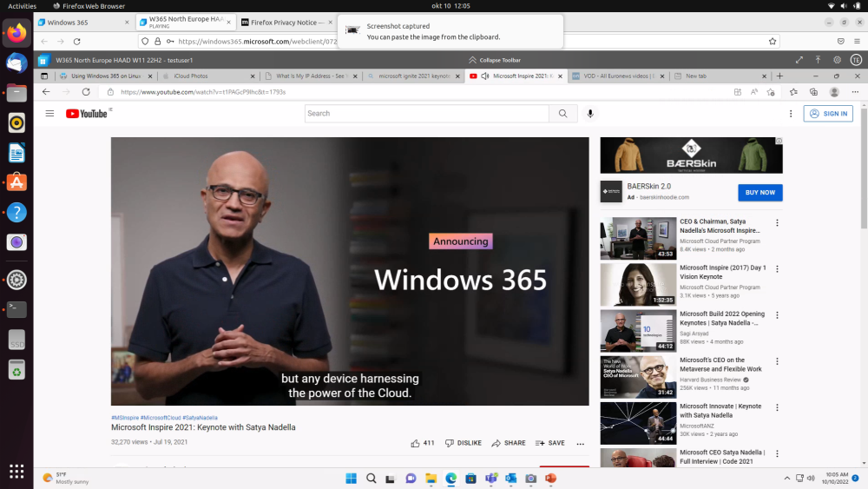This screenshot has height=489, width=868.
Task: Open Microsoft Teams from Windows taskbar
Action: click(490, 479)
